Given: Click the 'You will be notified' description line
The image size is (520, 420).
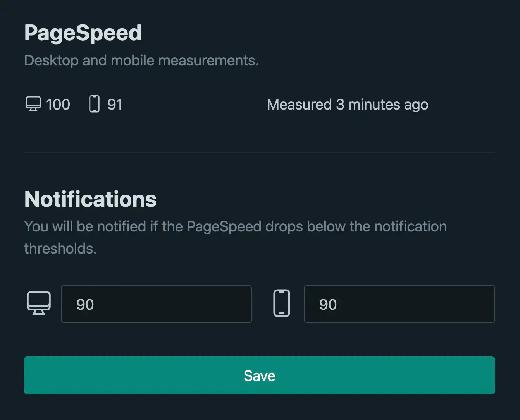Looking at the screenshot, I should 236,226.
